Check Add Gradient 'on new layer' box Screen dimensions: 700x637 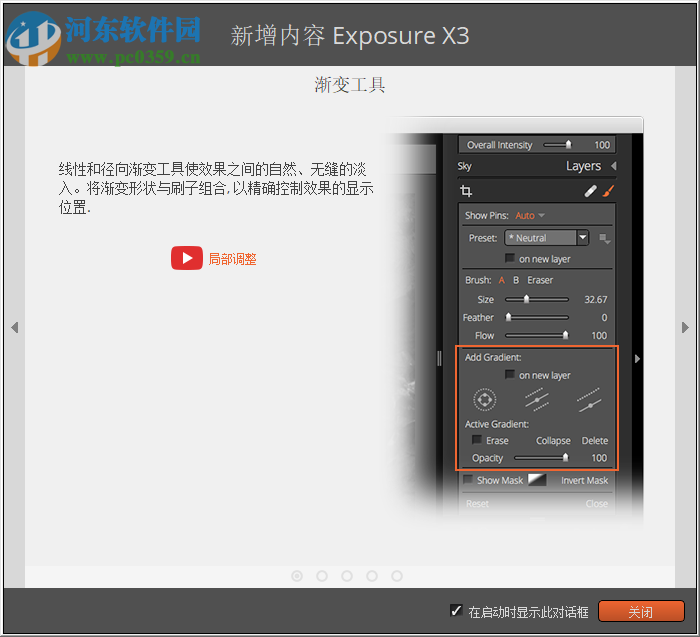(x=509, y=375)
